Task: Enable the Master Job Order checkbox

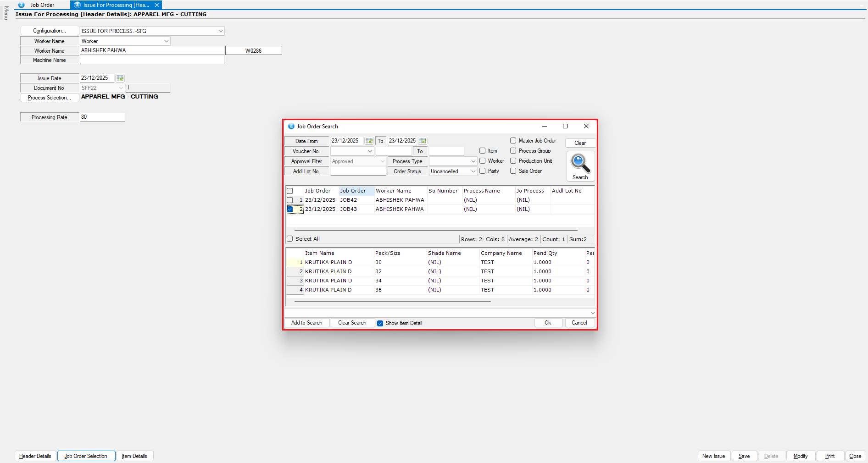Action: (x=513, y=141)
